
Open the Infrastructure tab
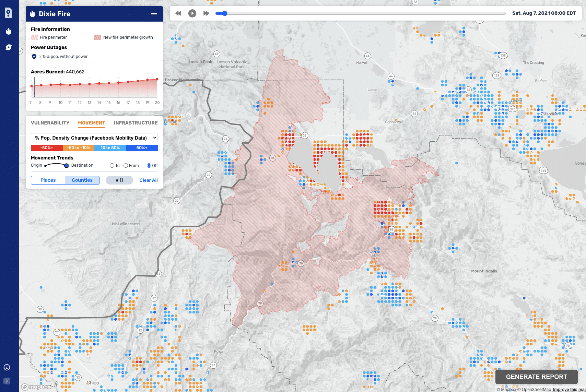click(136, 122)
